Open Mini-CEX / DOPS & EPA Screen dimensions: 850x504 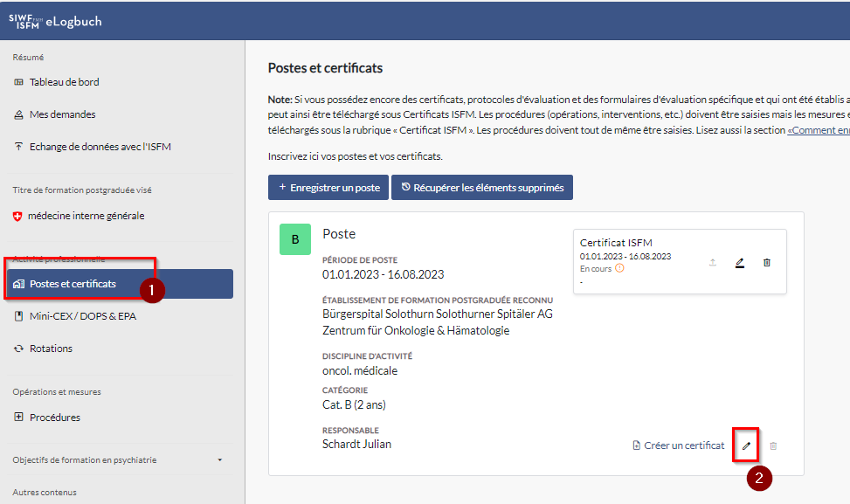[x=82, y=316]
